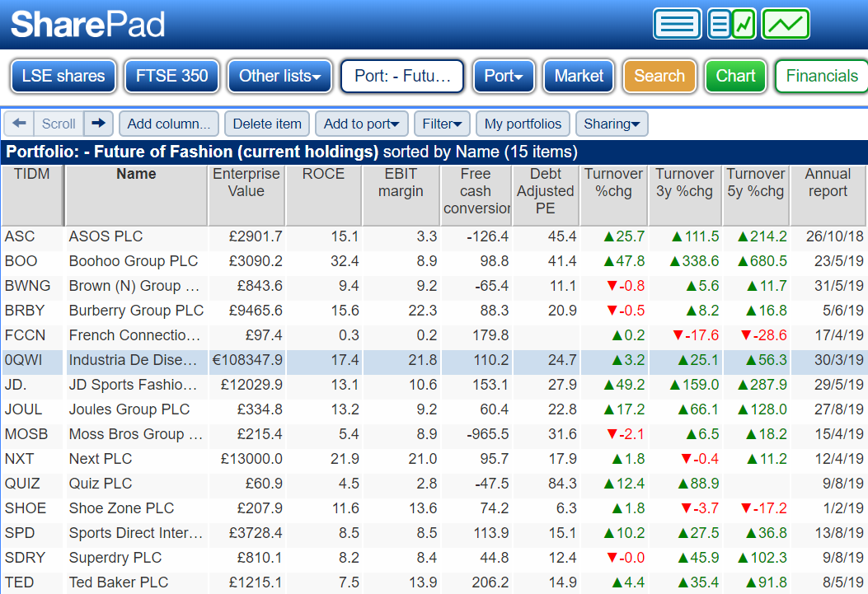Sort by EBIT margin column header
Viewport: 868px width, 594px height.
point(401,195)
